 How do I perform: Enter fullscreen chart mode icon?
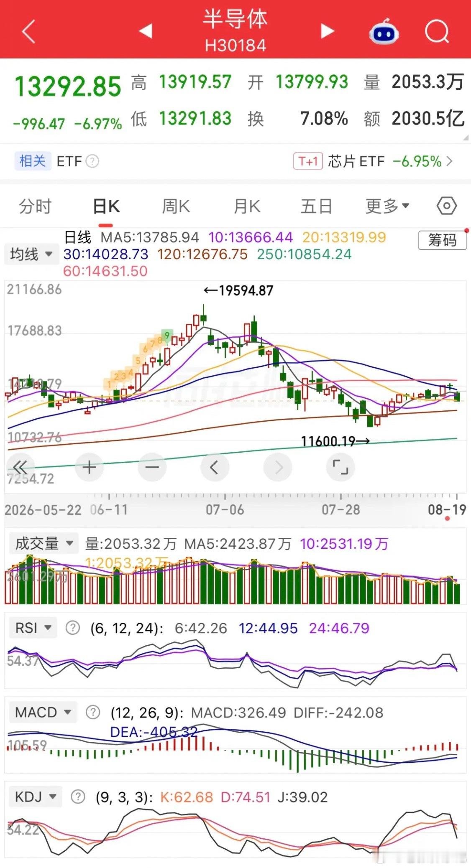click(x=340, y=467)
